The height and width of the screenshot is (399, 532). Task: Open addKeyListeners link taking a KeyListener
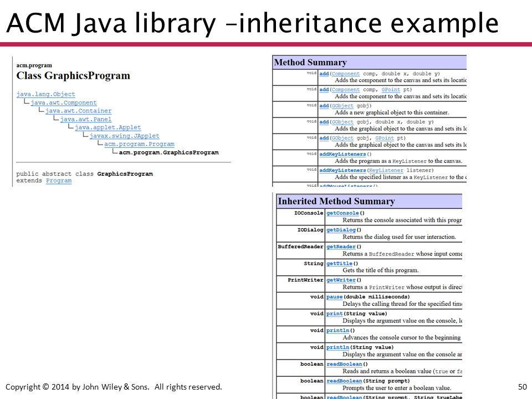[x=342, y=170]
